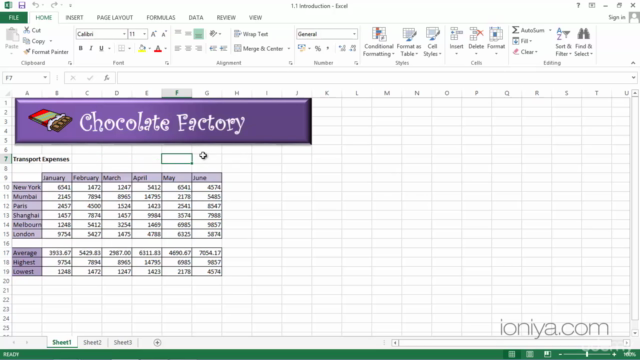The image size is (640, 360).
Task: Add a new sheet
Action: (157, 342)
